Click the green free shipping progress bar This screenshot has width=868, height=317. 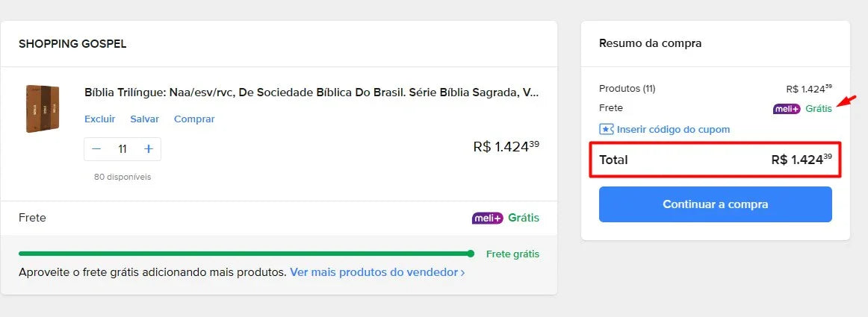[x=247, y=254]
